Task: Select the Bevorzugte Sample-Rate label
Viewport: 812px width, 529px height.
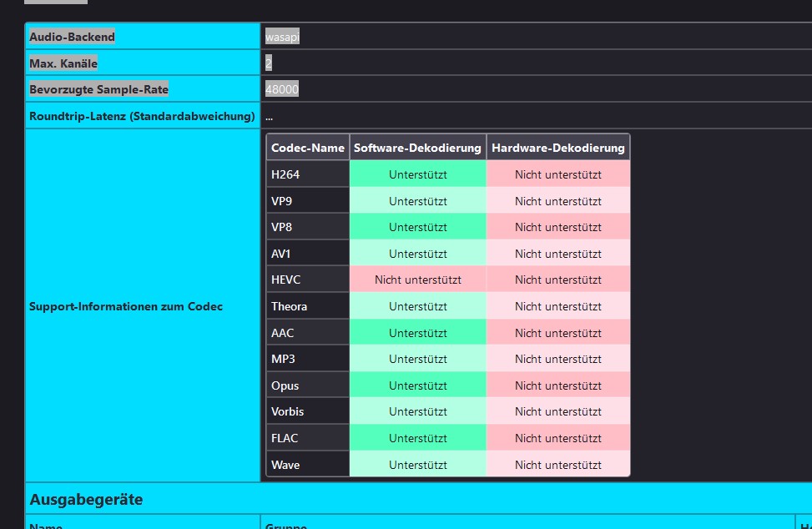Action: click(99, 89)
